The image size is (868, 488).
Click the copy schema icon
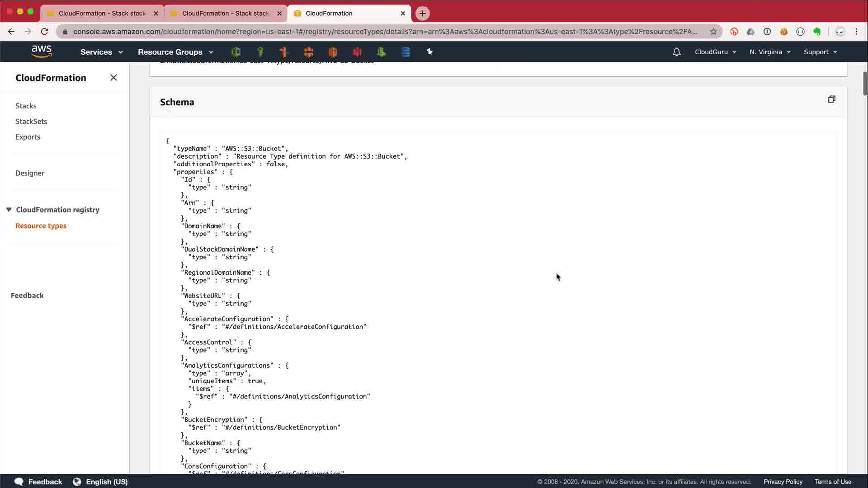[831, 99]
